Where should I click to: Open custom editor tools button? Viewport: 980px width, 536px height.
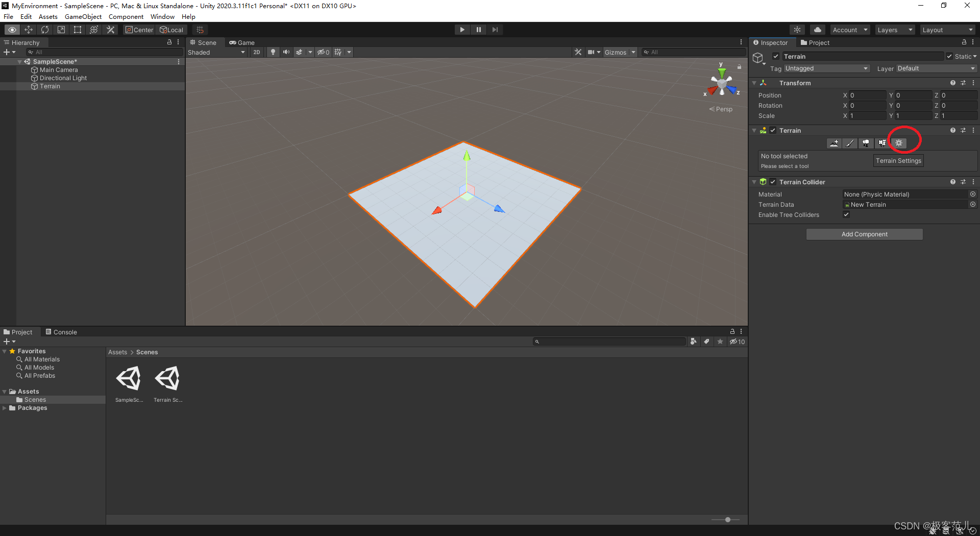tap(110, 30)
